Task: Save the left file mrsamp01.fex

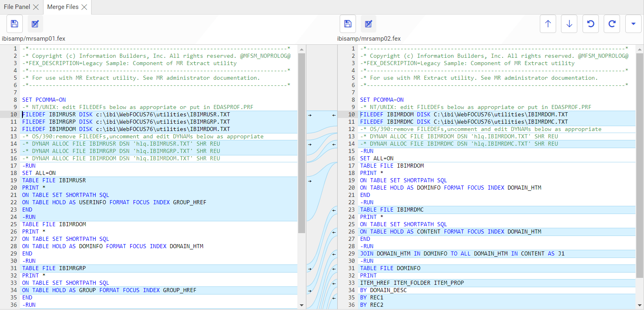Action: click(x=14, y=24)
